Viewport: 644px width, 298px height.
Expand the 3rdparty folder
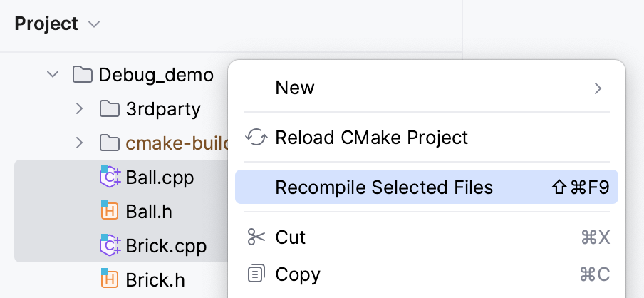click(79, 109)
